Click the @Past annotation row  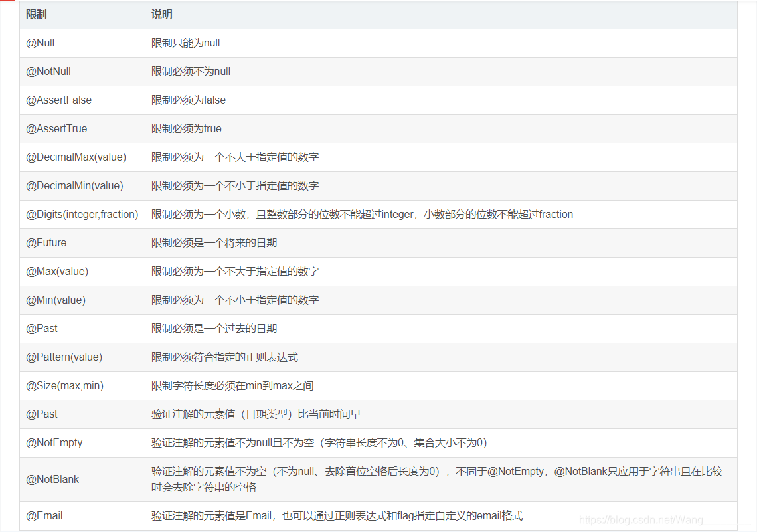tap(42, 328)
